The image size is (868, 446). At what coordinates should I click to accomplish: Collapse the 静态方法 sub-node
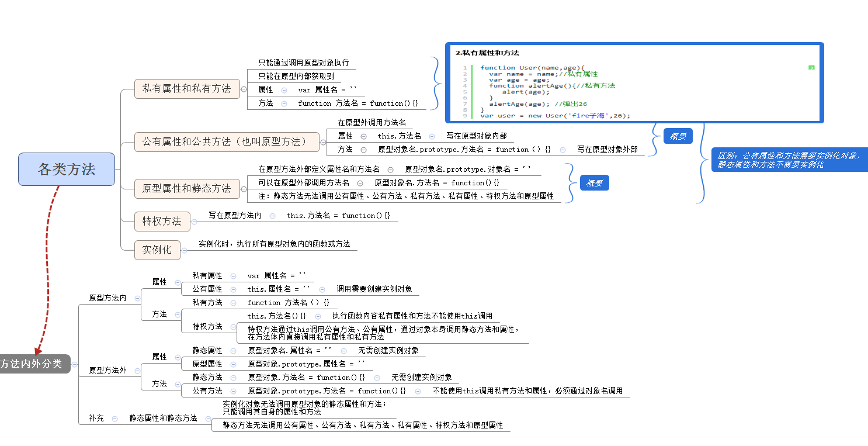[234, 378]
